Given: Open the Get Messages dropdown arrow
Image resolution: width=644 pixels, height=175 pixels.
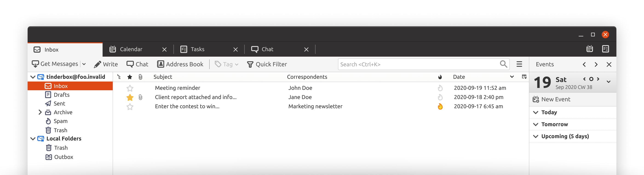Looking at the screenshot, I should [84, 64].
